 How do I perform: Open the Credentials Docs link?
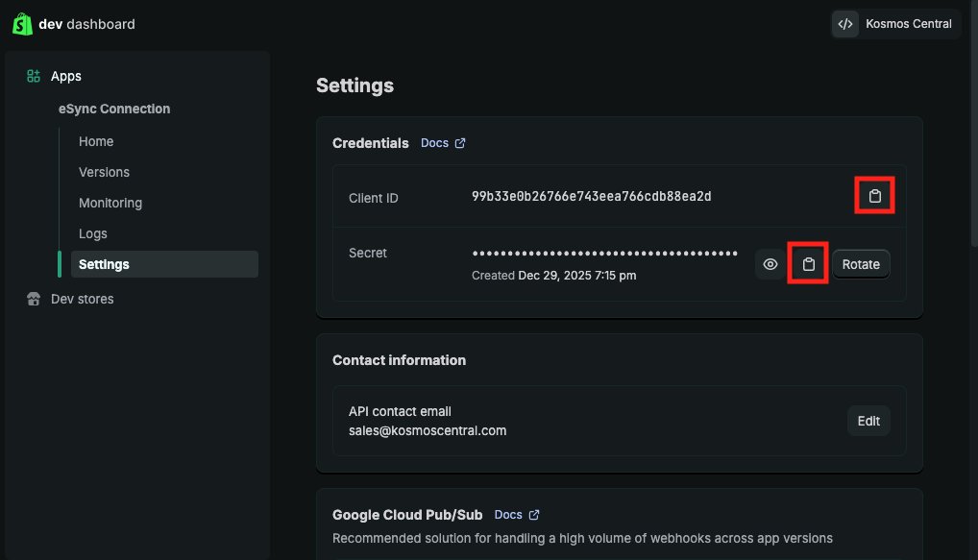(434, 143)
